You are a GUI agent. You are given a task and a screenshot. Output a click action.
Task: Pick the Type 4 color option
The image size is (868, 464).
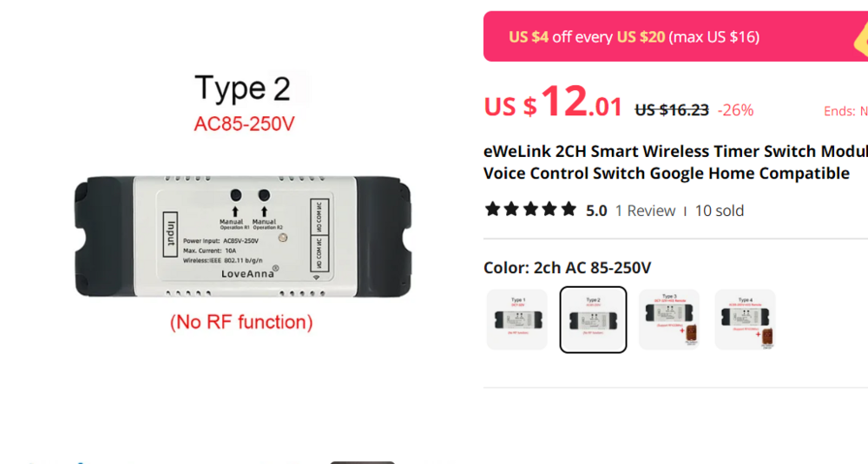pos(745,319)
